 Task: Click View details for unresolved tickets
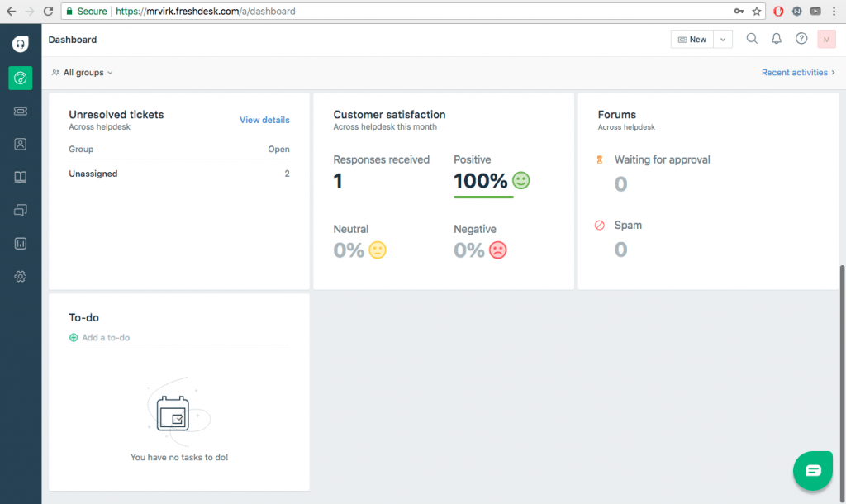click(x=264, y=120)
